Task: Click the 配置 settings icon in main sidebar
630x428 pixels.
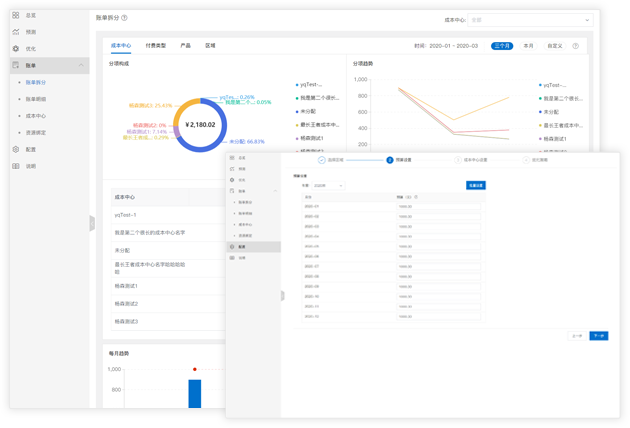Action: pyautogui.click(x=16, y=149)
